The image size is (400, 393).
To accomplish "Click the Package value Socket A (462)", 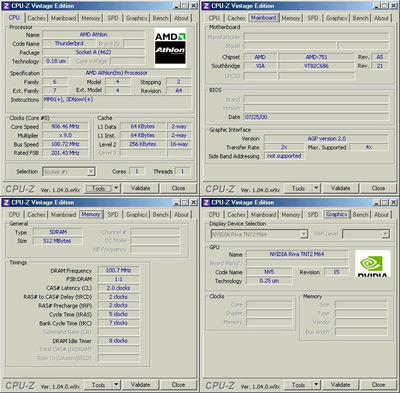I will 94,52.
